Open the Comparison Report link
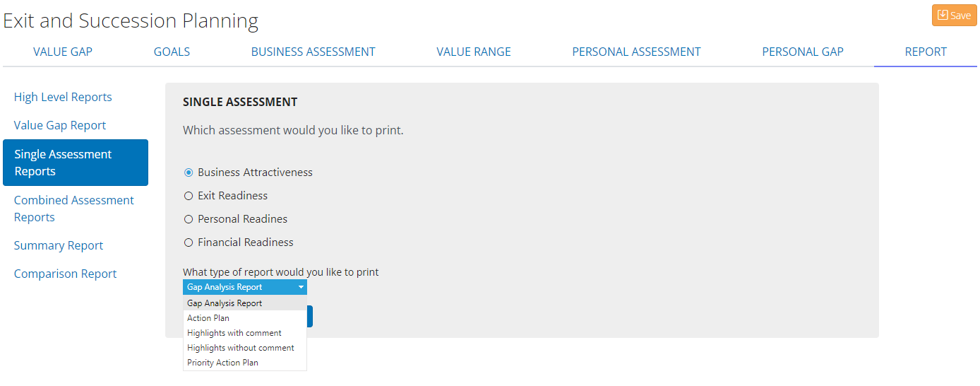 66,274
